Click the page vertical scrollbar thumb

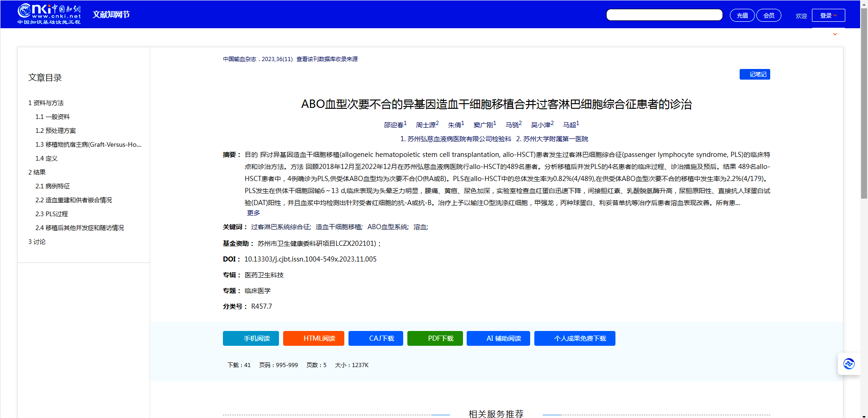[x=864, y=104]
